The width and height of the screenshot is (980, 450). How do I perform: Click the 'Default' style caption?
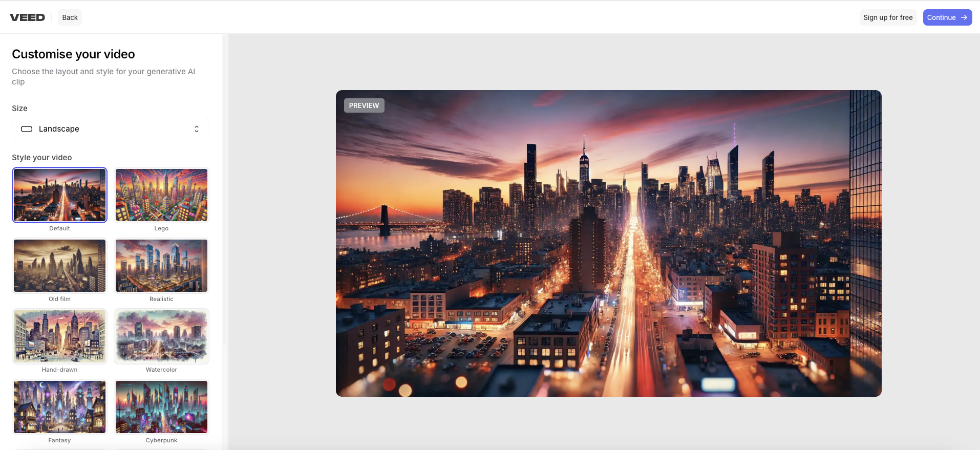[59, 228]
